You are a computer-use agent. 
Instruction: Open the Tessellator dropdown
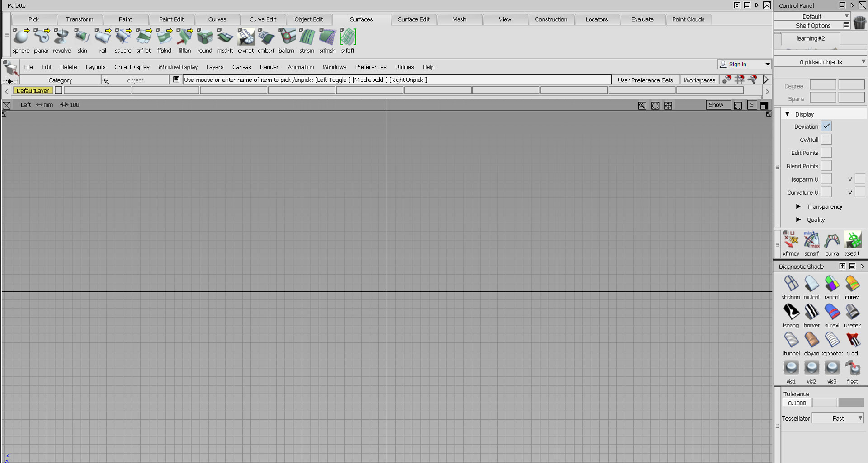point(838,418)
